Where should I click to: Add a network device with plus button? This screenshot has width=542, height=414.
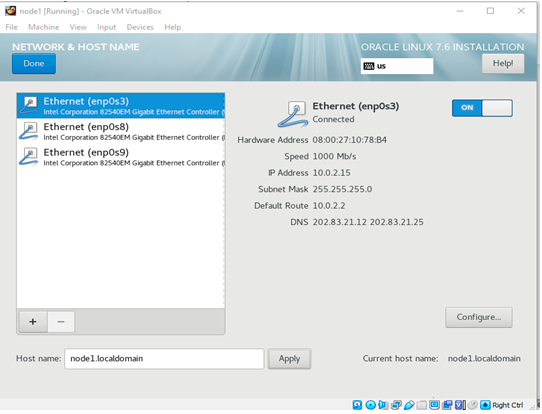pos(33,322)
